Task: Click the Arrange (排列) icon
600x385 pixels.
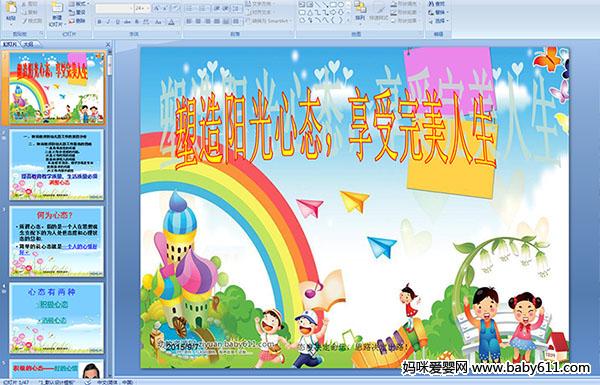Action: click(360, 11)
